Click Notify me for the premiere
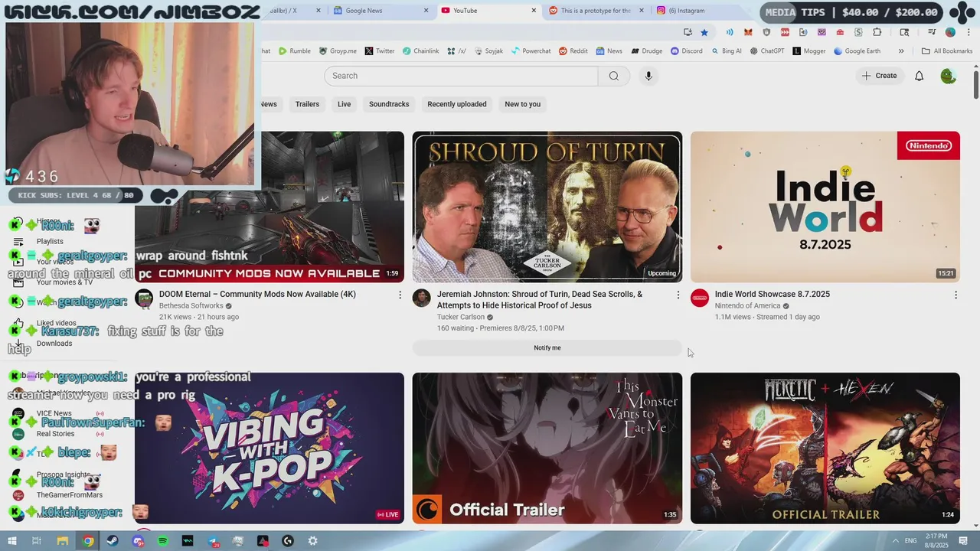The image size is (980, 551). (x=547, y=347)
